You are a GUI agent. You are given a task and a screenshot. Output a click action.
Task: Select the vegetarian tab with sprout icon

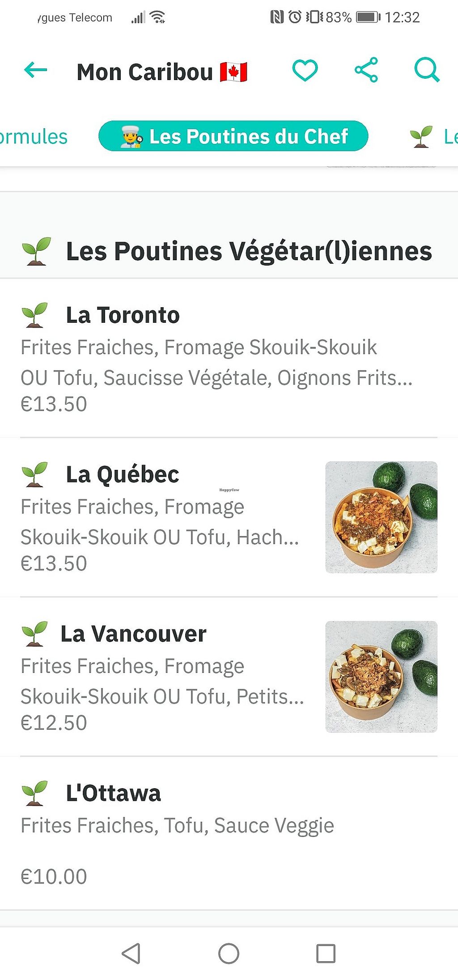433,136
